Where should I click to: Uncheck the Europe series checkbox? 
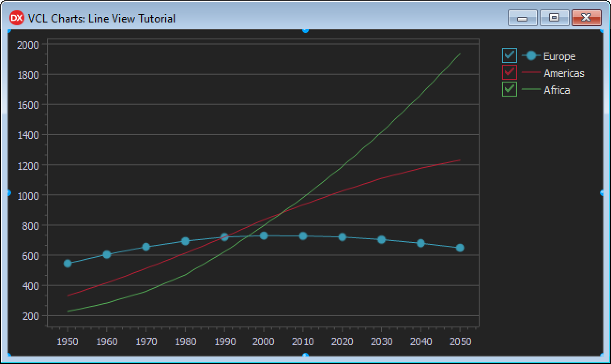pos(509,56)
